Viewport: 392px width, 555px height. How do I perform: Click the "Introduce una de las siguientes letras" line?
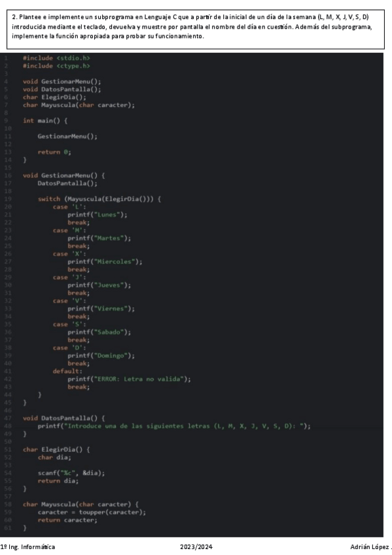click(175, 426)
